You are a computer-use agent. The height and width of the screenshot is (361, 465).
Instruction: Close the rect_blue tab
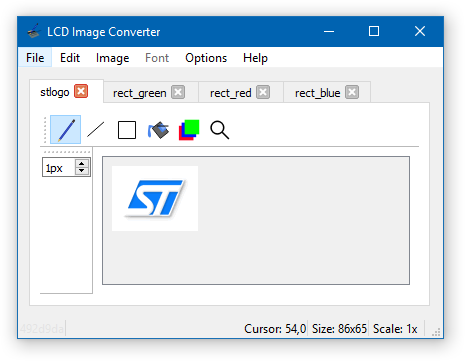[x=352, y=92]
